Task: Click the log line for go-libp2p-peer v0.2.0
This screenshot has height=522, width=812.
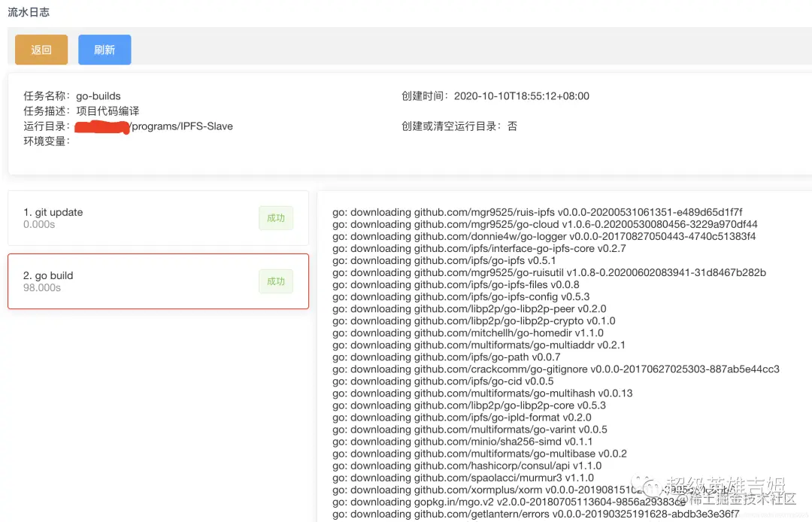Action: (469, 308)
